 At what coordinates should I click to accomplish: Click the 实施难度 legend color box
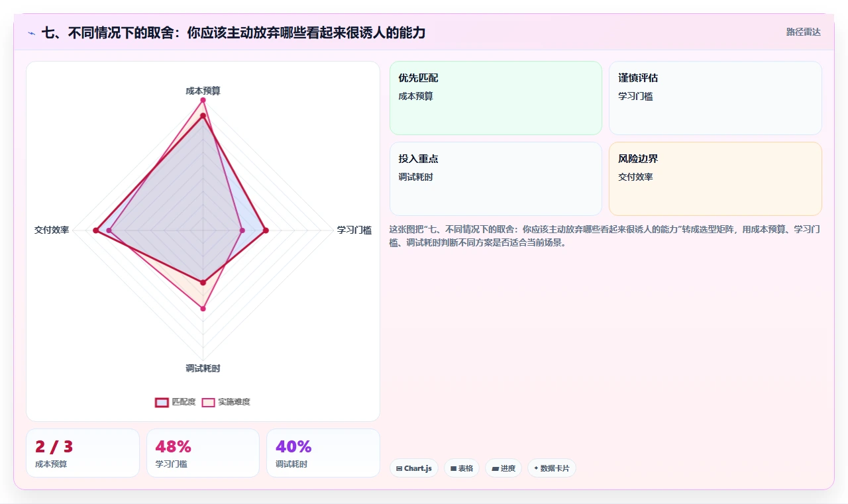pos(208,402)
